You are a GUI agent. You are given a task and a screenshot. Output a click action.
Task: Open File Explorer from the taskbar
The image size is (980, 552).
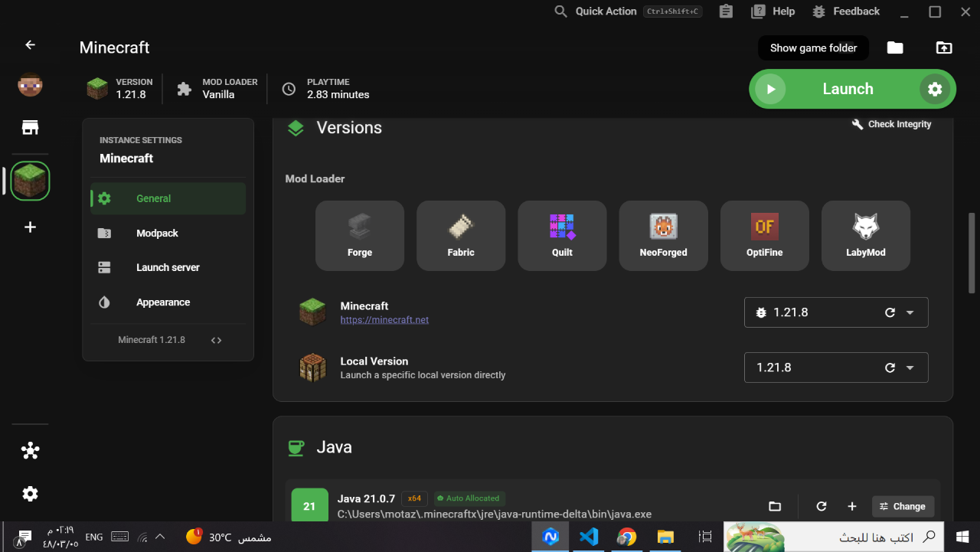665,537
